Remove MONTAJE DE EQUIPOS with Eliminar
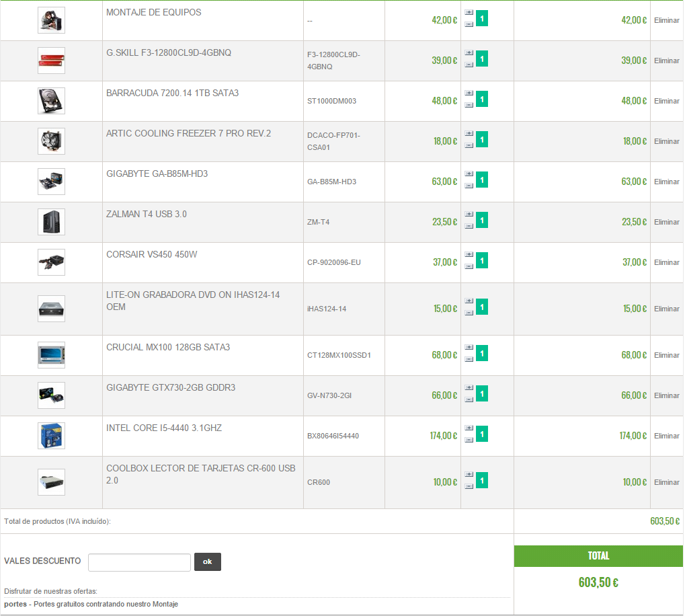 pyautogui.click(x=666, y=20)
